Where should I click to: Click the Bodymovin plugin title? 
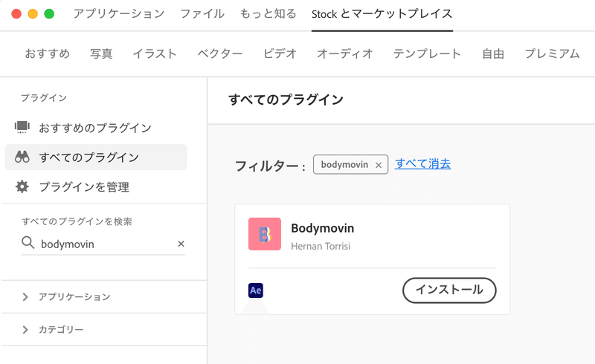pos(323,228)
